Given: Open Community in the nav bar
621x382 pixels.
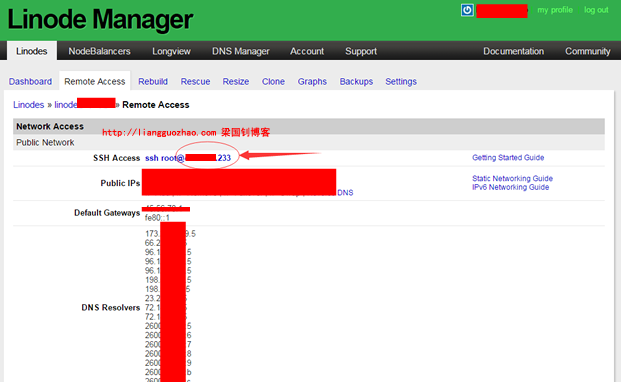Looking at the screenshot, I should (588, 51).
